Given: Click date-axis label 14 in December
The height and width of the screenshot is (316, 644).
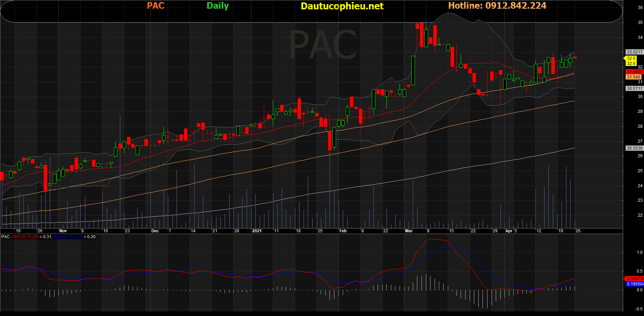Looking at the screenshot, I should coord(193,231).
